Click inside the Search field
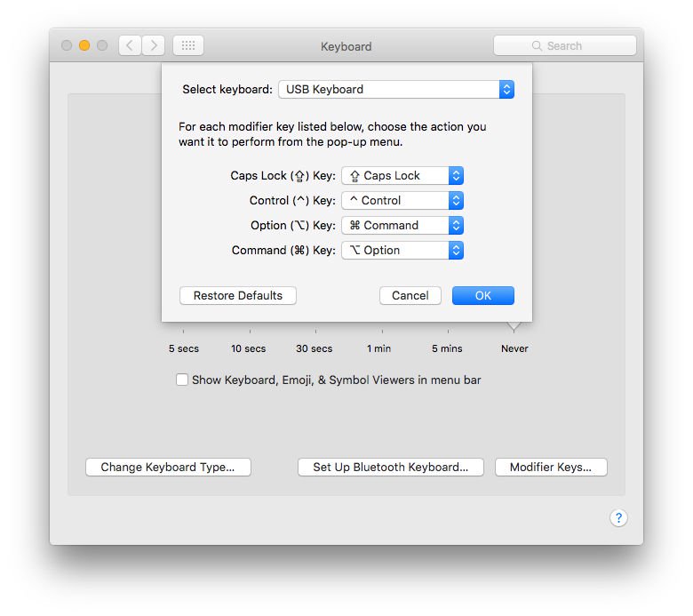 (577, 45)
